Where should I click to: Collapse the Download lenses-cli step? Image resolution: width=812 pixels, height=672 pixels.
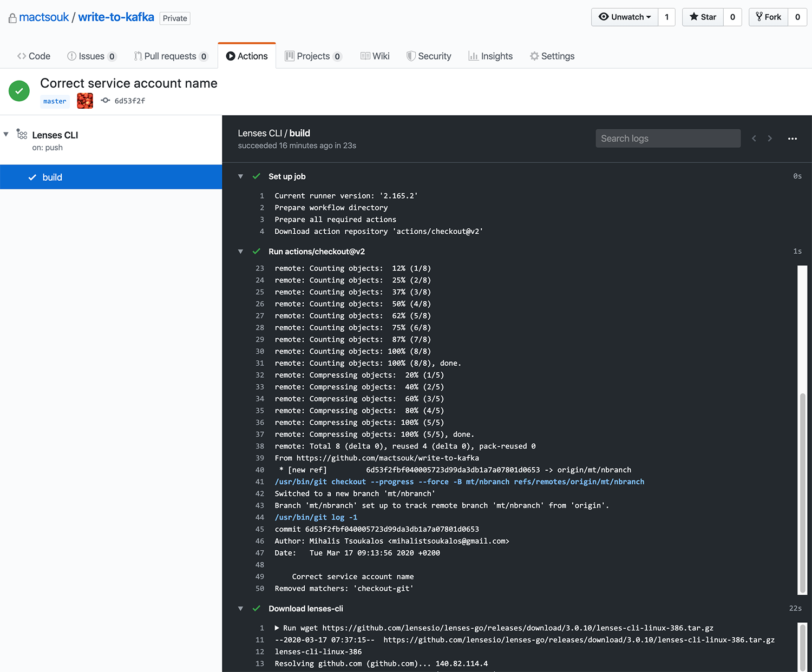[240, 609]
